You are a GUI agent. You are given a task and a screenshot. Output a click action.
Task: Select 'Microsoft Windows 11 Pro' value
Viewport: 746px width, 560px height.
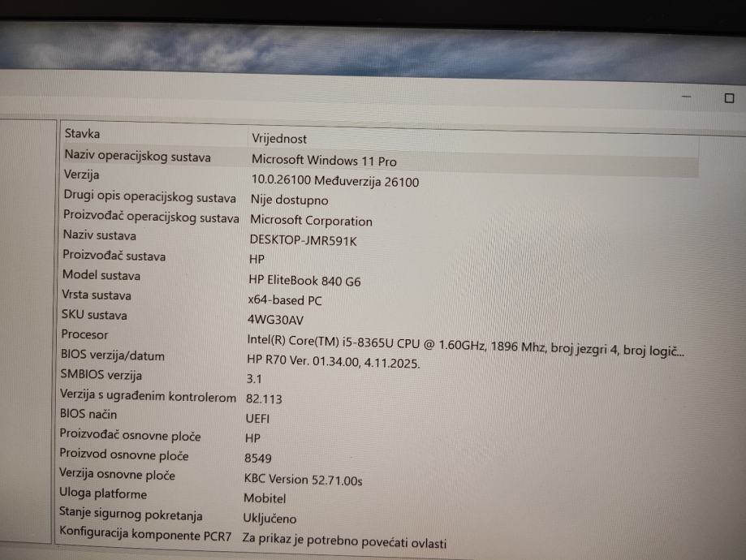click(x=324, y=161)
